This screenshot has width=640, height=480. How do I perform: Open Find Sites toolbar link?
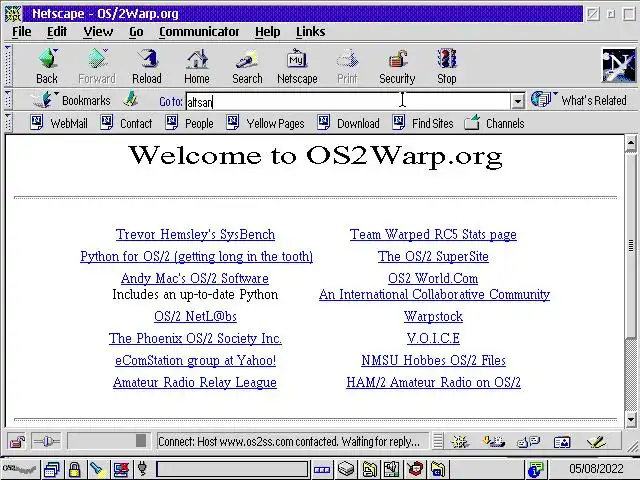(x=423, y=123)
